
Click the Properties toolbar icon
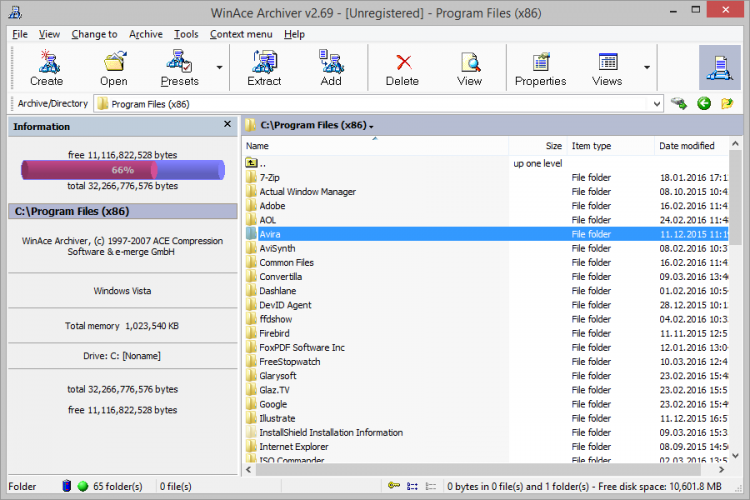540,67
